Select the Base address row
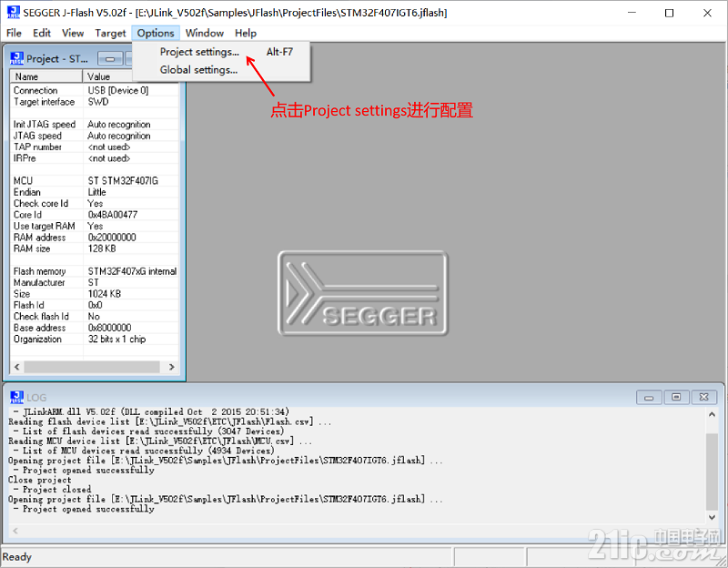Viewport: 728px width, 568px height. pyautogui.click(x=95, y=328)
